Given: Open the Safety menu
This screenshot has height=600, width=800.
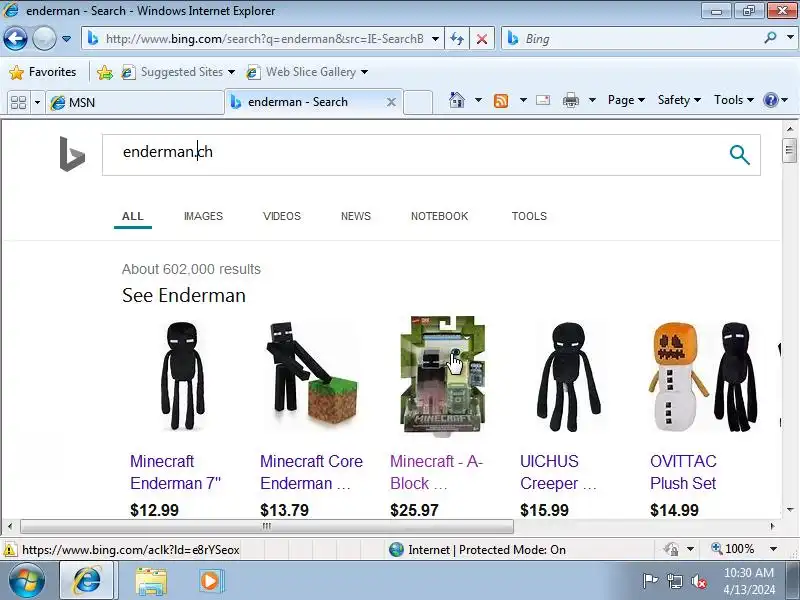Looking at the screenshot, I should [679, 100].
